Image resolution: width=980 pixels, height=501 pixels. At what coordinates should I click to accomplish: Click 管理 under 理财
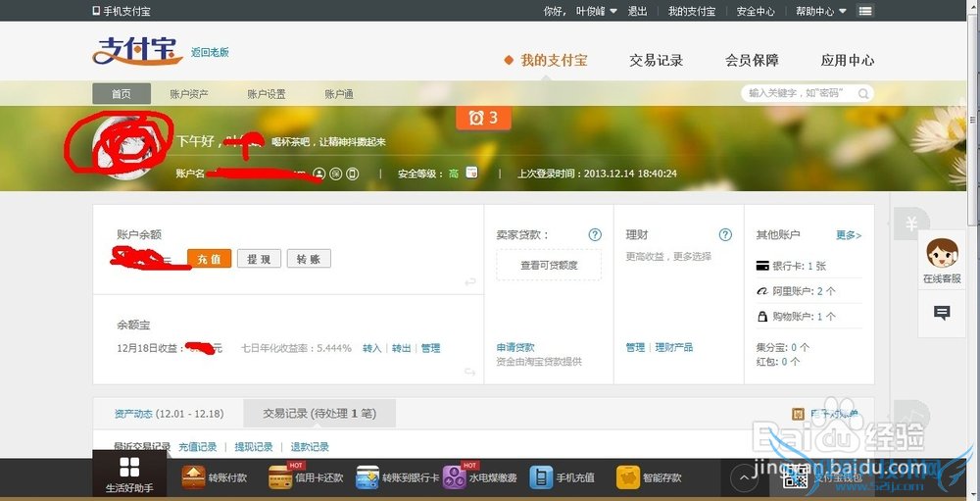pos(635,347)
